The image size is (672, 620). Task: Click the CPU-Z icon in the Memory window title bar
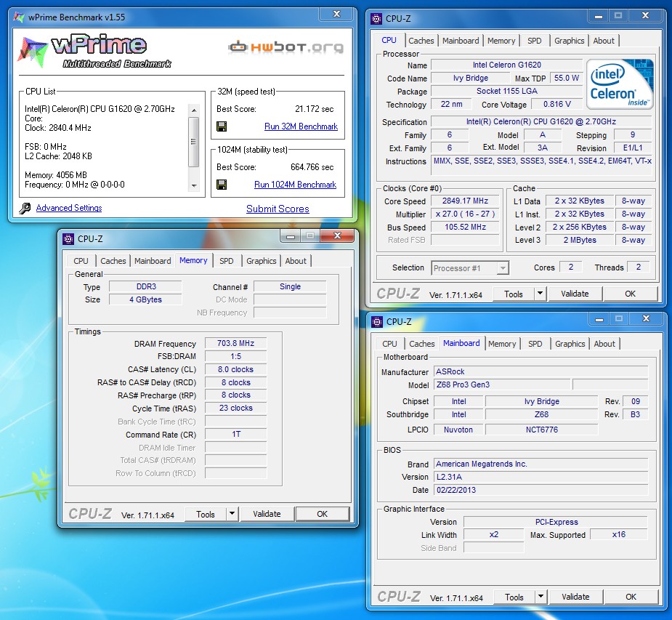(68, 239)
